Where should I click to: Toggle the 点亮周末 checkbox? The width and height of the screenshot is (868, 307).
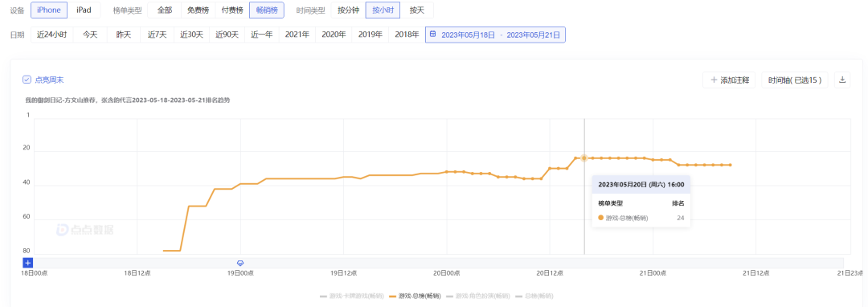click(27, 80)
